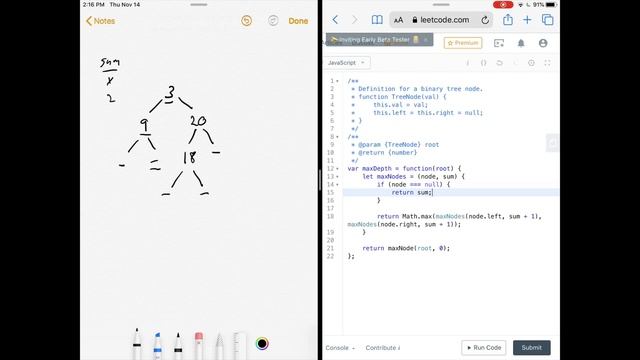Collapse code fold at line 13

tap(338, 177)
